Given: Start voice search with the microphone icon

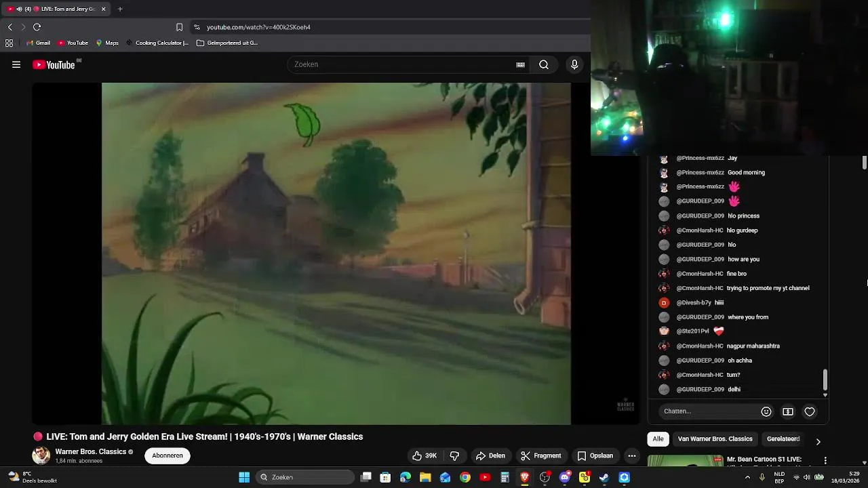Looking at the screenshot, I should tap(574, 64).
